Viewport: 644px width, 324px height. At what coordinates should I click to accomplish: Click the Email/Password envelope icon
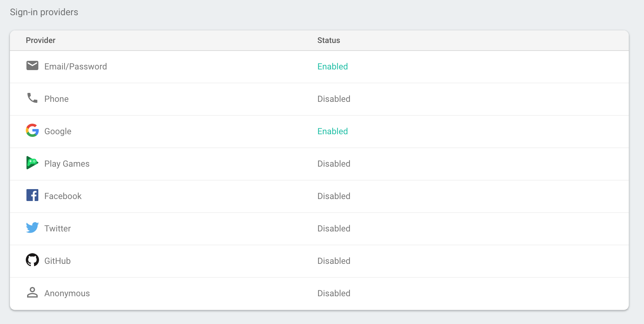click(x=32, y=66)
